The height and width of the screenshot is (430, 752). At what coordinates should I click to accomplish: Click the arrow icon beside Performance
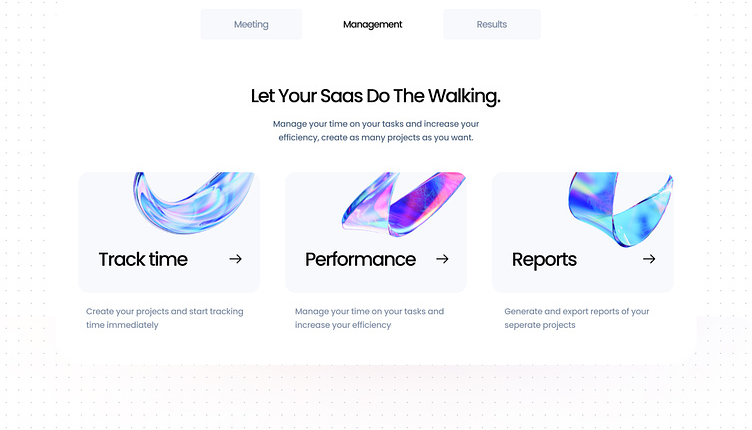point(442,259)
